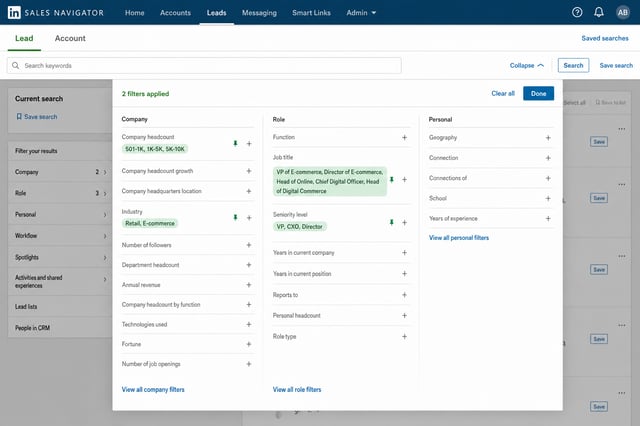The width and height of the screenshot is (640, 426).
Task: Expand Company headquarters location with plus
Action: click(249, 191)
